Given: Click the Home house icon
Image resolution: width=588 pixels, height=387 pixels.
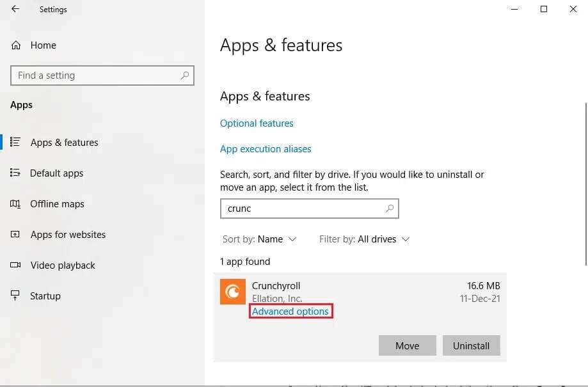Looking at the screenshot, I should pos(16,45).
